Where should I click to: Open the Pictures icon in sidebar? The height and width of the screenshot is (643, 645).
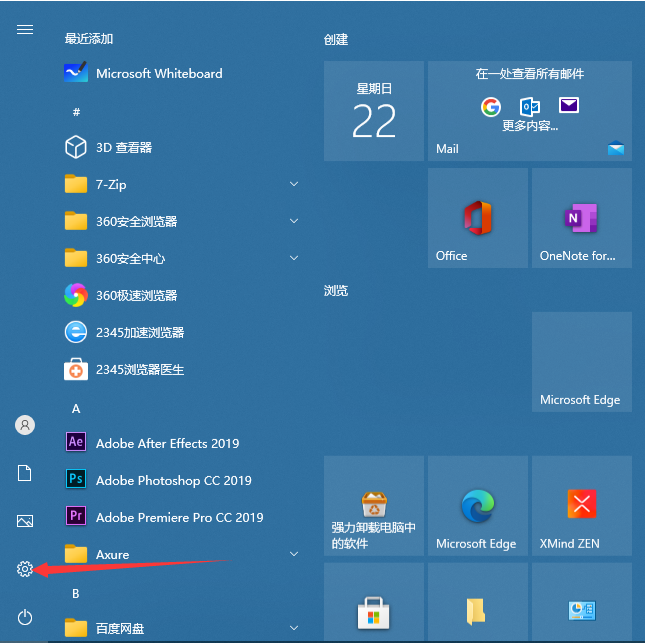[x=25, y=521]
